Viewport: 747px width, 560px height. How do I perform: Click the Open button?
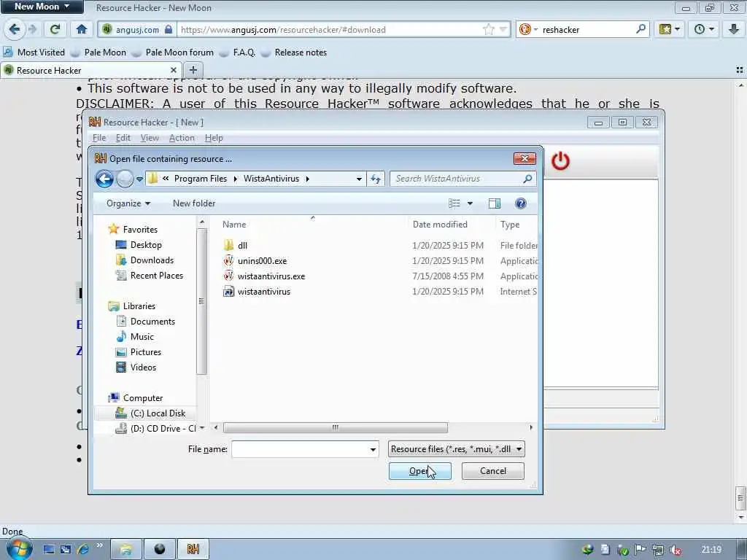[419, 471]
